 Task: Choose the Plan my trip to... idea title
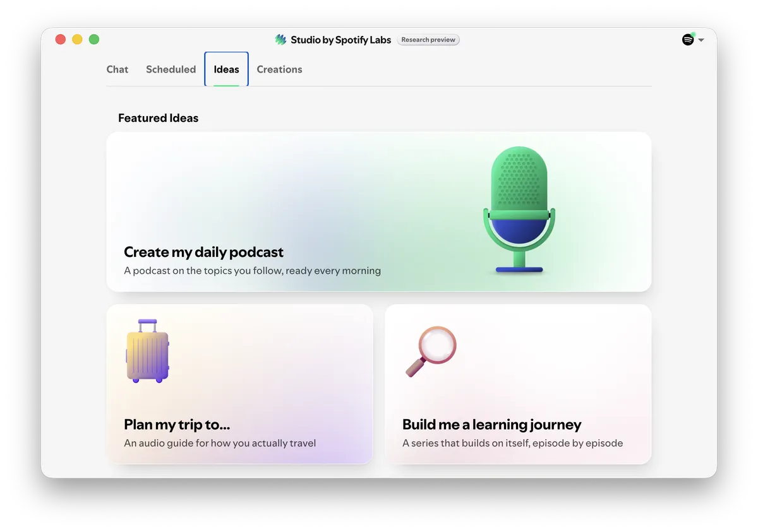tap(177, 424)
